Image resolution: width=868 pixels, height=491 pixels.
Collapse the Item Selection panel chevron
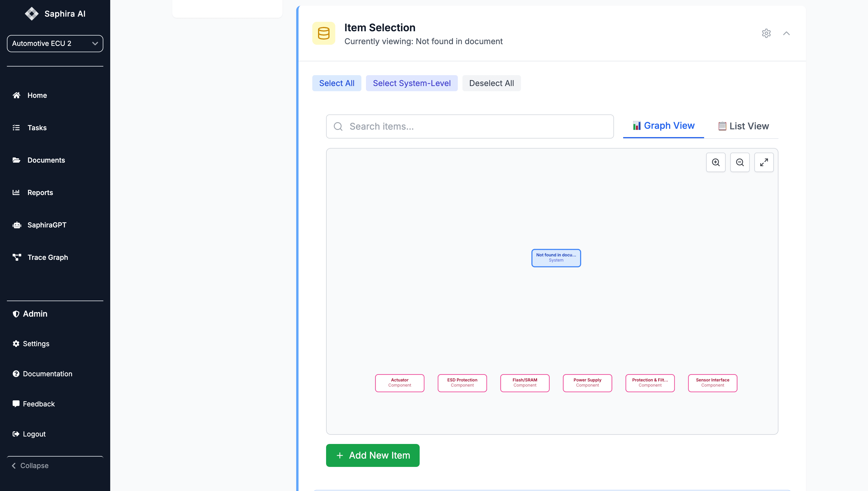[x=786, y=33]
